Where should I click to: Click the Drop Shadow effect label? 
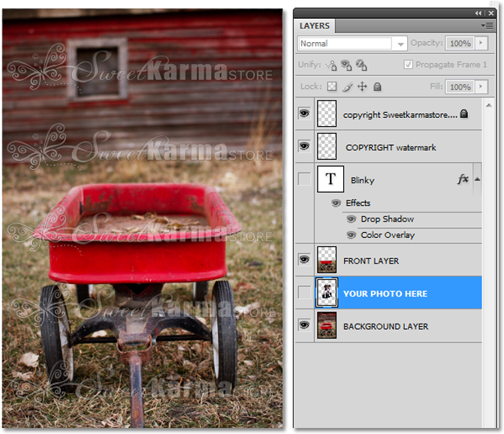[388, 219]
